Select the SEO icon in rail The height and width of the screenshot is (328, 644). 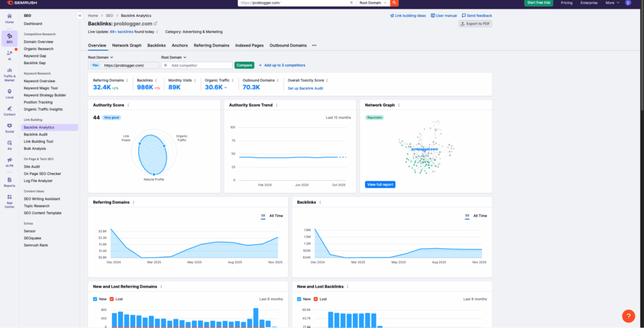tap(9, 38)
